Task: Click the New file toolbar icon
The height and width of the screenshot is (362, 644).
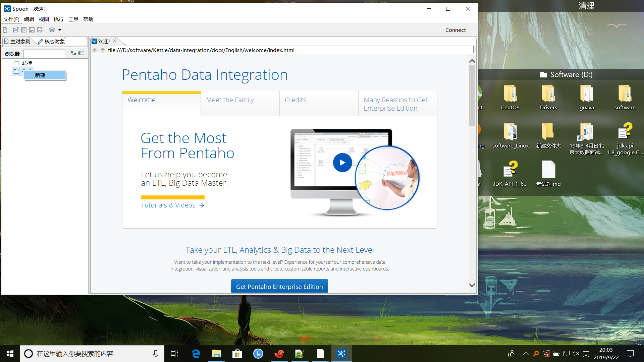Action: (x=5, y=30)
